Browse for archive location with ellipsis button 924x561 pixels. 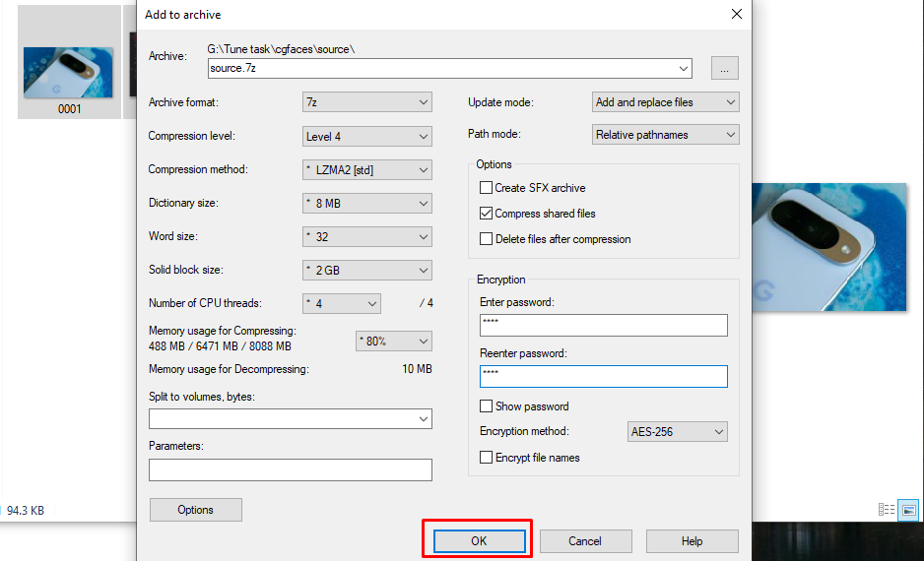[724, 68]
